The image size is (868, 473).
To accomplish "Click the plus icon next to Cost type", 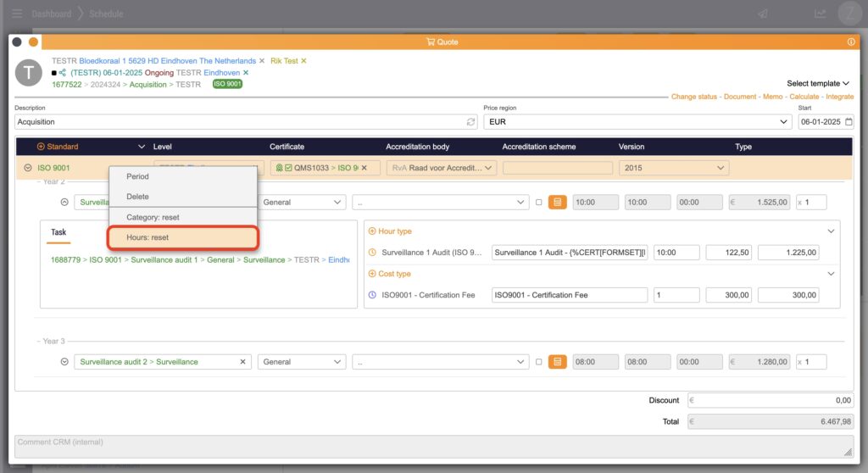I will tap(372, 274).
